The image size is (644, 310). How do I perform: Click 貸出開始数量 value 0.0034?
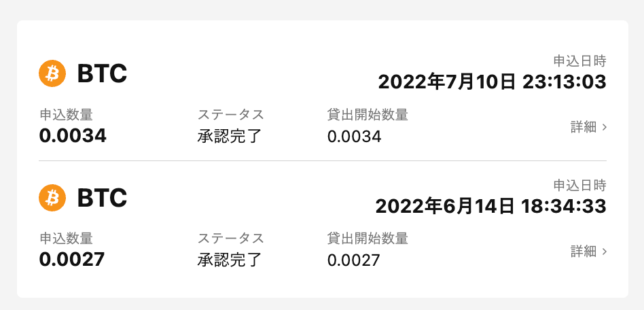[x=355, y=137]
